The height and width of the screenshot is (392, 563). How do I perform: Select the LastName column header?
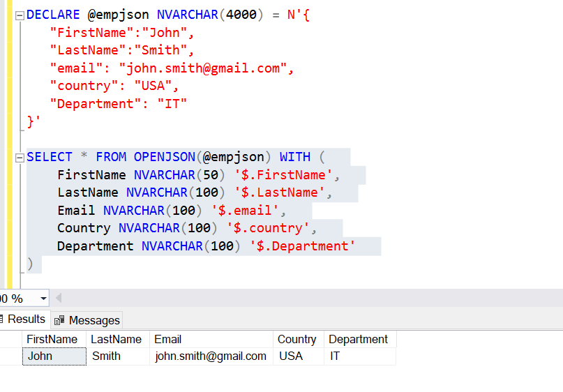118,339
